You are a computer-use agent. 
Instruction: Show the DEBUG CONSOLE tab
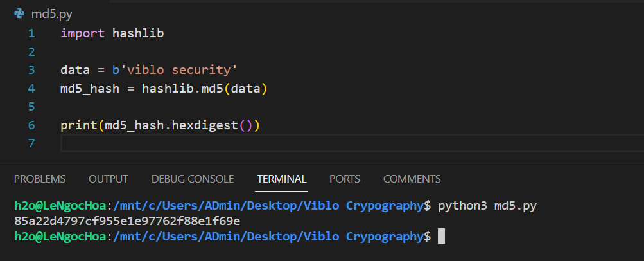pos(193,179)
